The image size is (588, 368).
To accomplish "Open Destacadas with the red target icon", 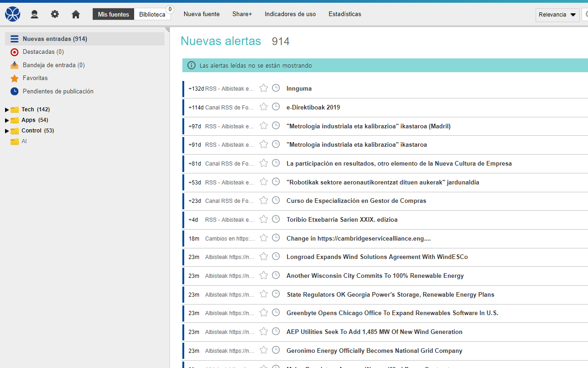I will 43,52.
